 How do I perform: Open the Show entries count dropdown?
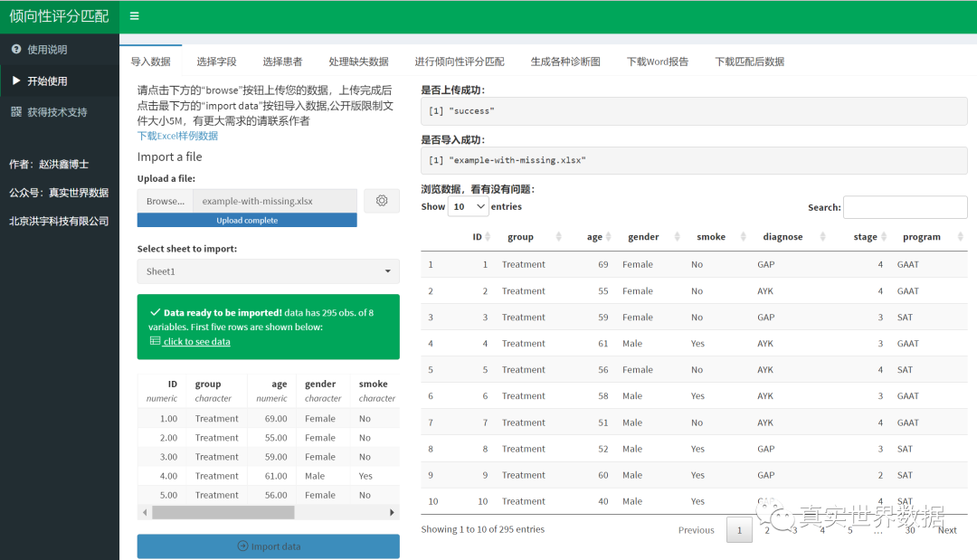[x=468, y=207]
